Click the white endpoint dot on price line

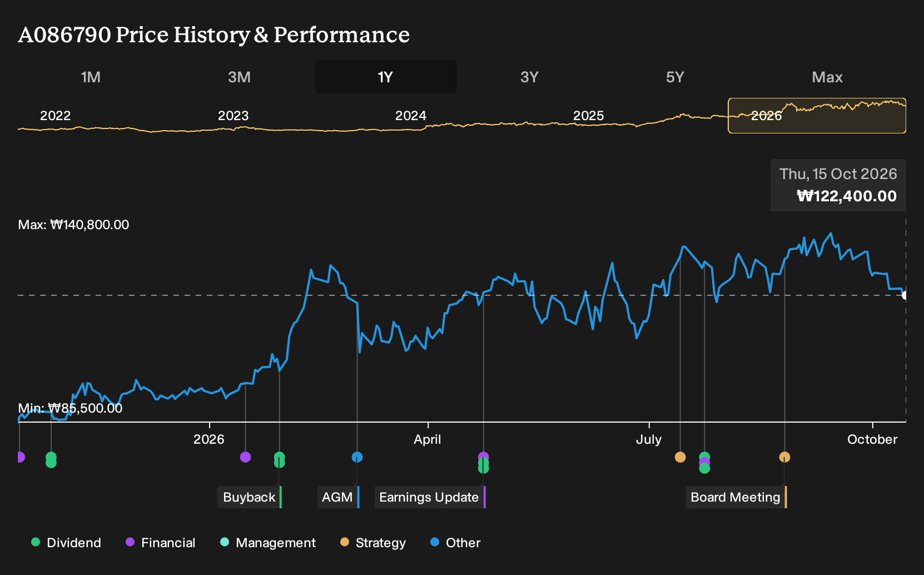pyautogui.click(x=905, y=295)
